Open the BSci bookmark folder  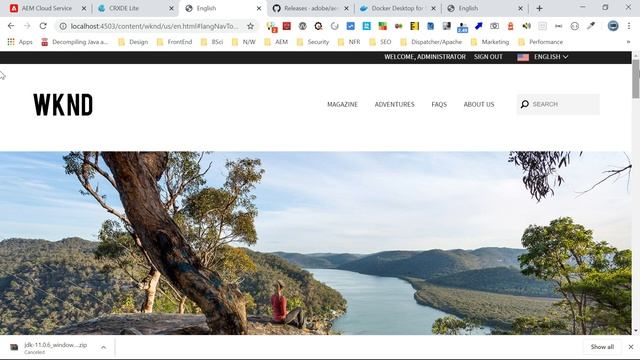(x=212, y=42)
